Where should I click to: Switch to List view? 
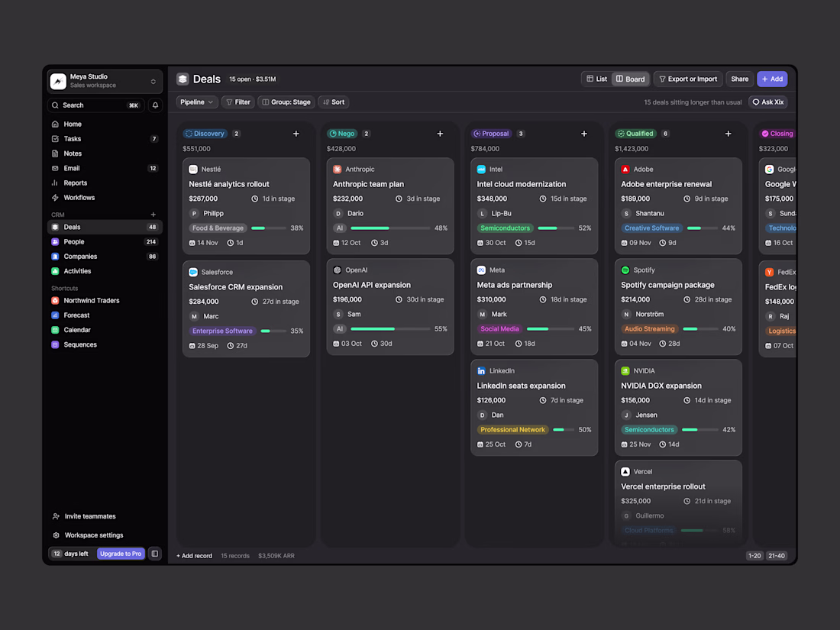click(597, 79)
